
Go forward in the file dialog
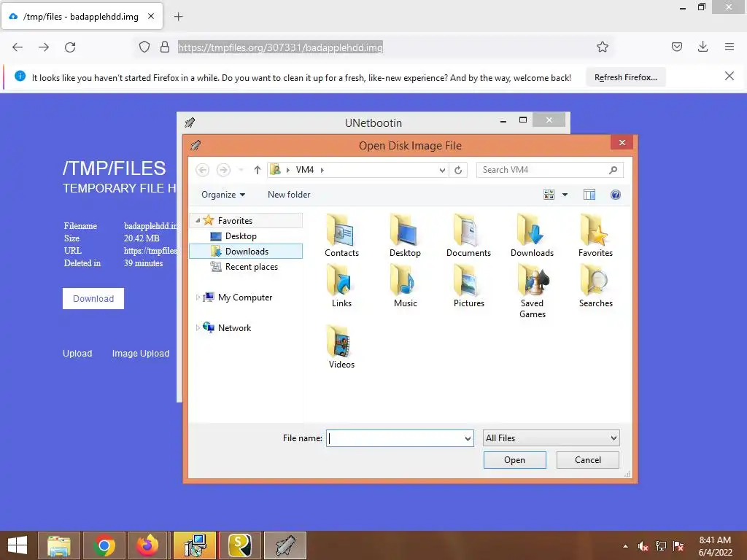click(x=223, y=170)
